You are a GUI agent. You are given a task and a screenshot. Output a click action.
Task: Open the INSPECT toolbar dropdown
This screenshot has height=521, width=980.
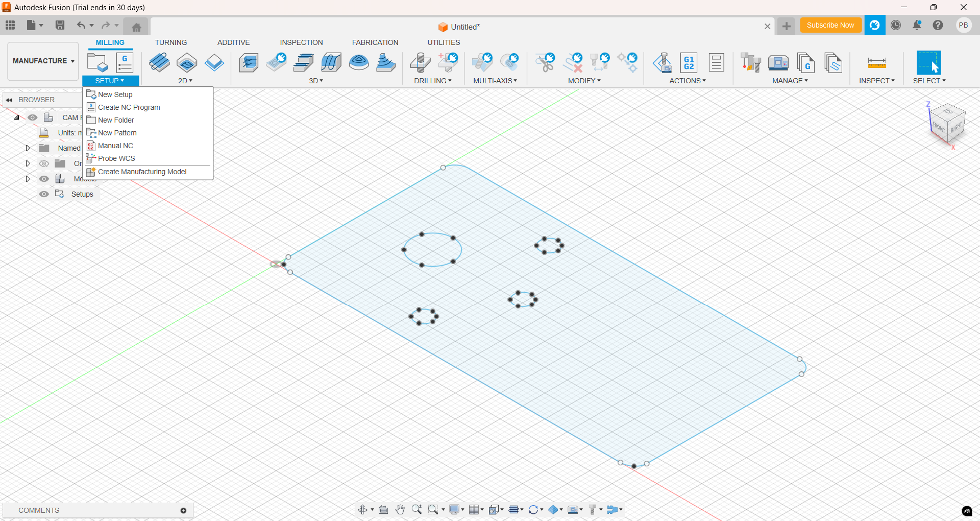(877, 81)
